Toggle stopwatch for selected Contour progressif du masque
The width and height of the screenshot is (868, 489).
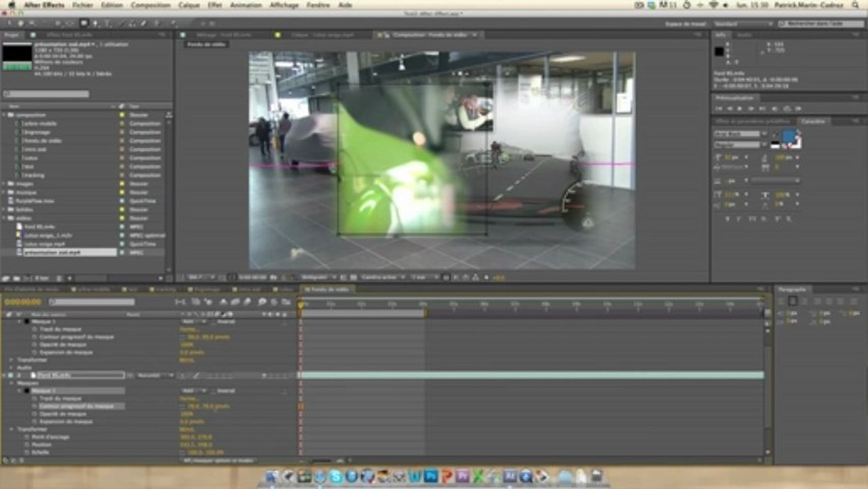pyautogui.click(x=35, y=406)
